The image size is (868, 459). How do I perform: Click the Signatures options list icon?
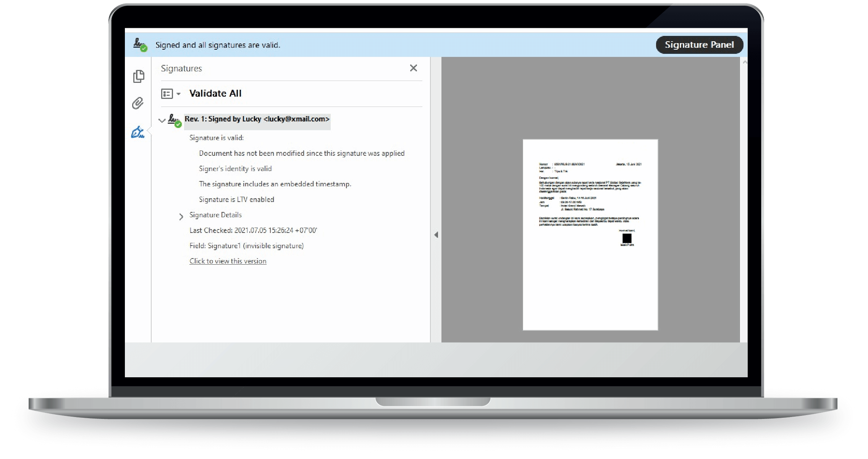(167, 94)
